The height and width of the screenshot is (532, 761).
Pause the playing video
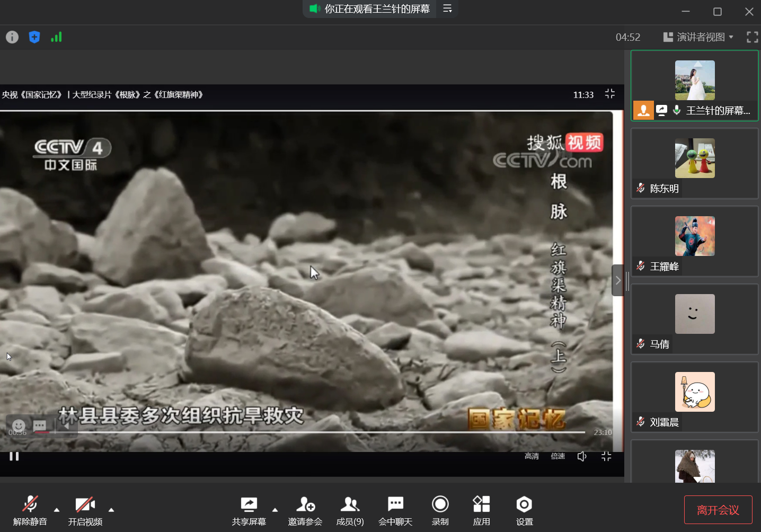(14, 456)
